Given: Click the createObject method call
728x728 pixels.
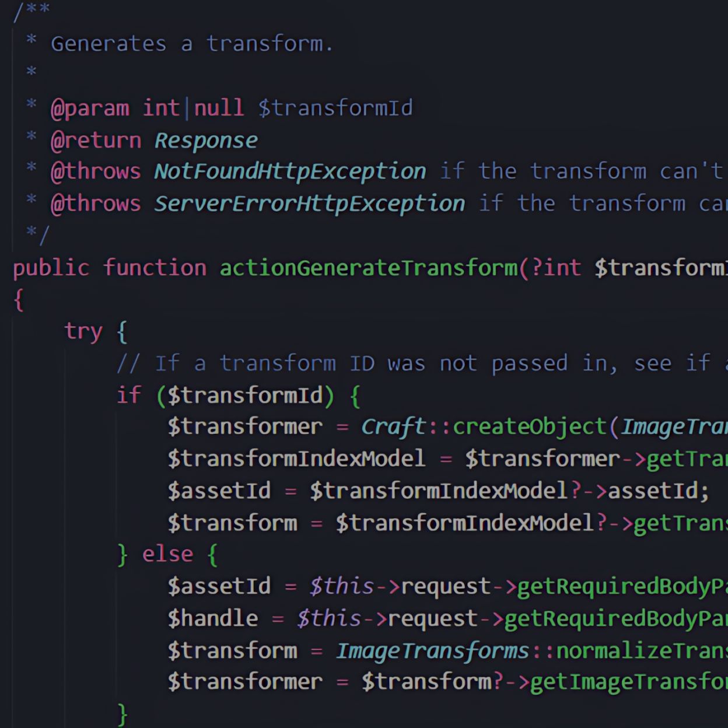Looking at the screenshot, I should pos(530,427).
